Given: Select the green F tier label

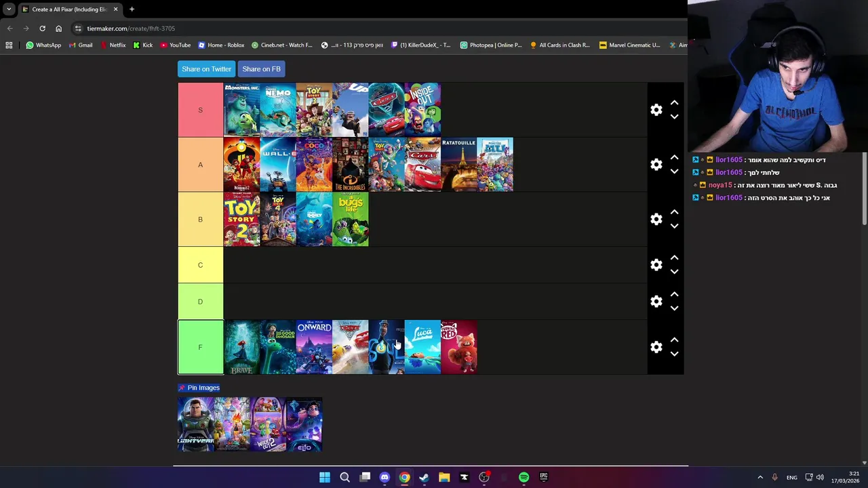Looking at the screenshot, I should click(x=200, y=347).
